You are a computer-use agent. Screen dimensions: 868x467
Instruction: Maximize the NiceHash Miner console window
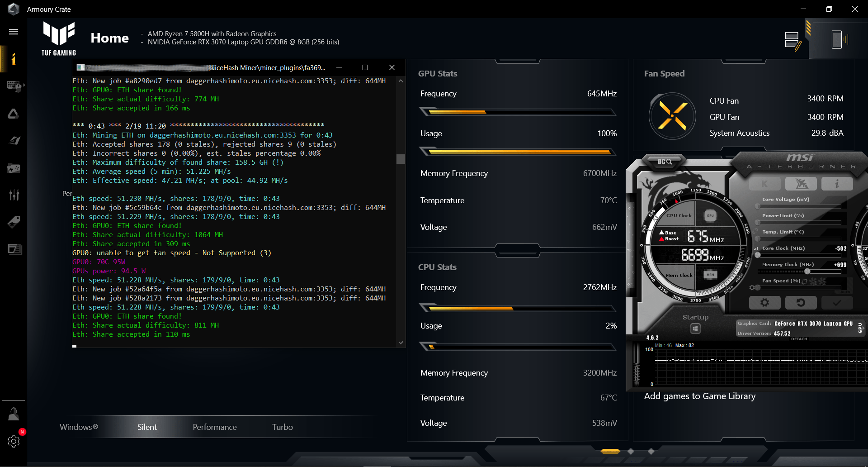pyautogui.click(x=365, y=67)
